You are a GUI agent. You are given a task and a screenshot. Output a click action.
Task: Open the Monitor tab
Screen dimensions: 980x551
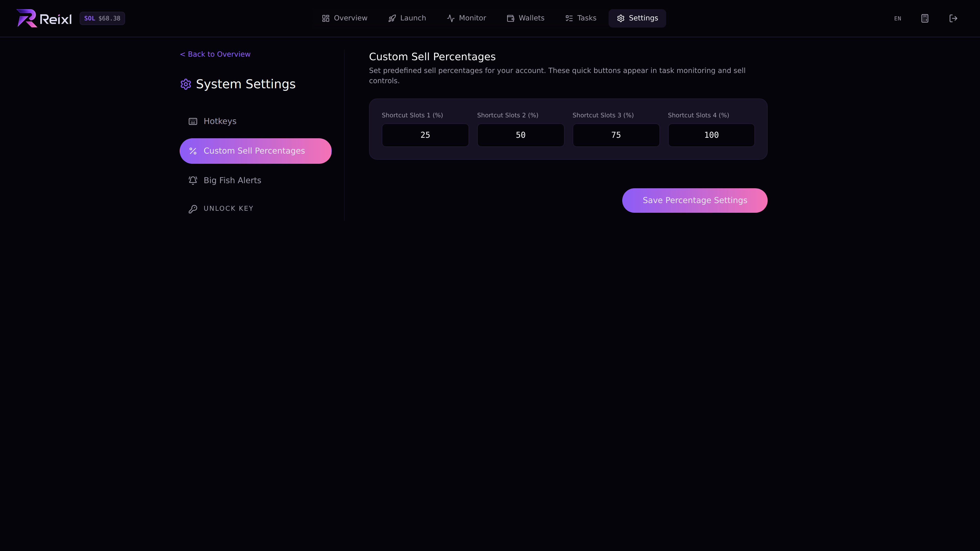tap(467, 18)
